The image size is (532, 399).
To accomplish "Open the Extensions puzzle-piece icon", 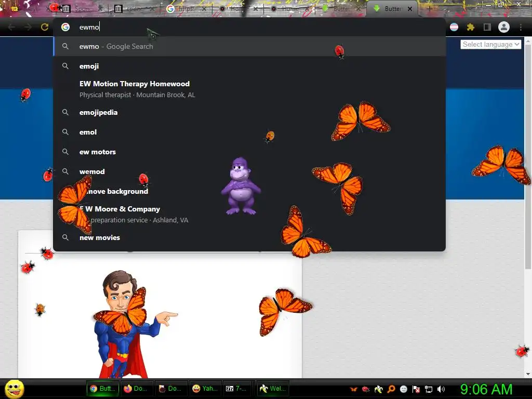I will (x=470, y=27).
